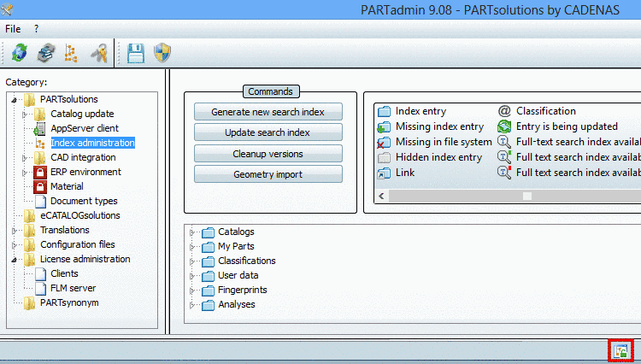641x364 pixels.
Task: Click the Classifications blue folder icon
Action: [x=208, y=261]
